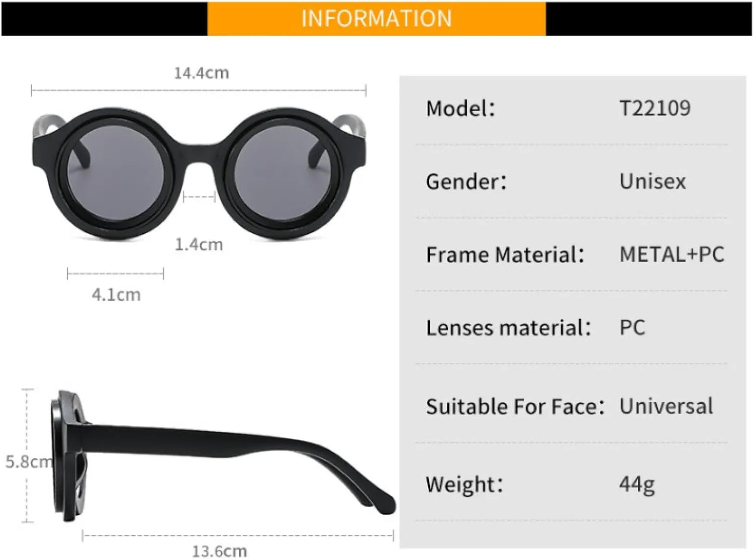
Task: Click the Lenses material field label
Action: 508,328
